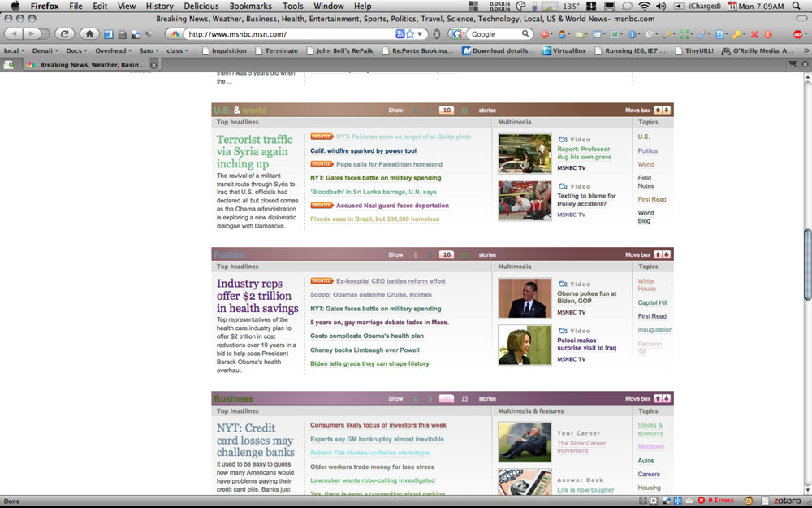Open the Web Developer Outline paintbrush icon

coord(668,34)
